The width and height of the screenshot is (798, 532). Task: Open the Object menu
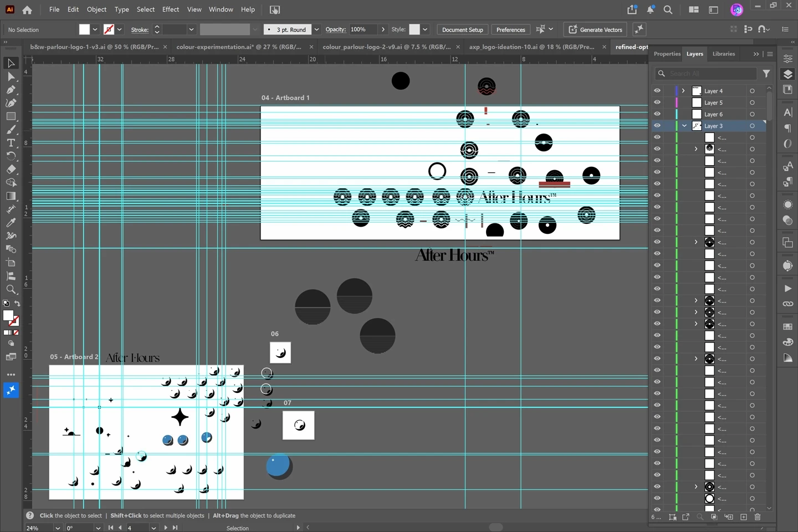96,9
